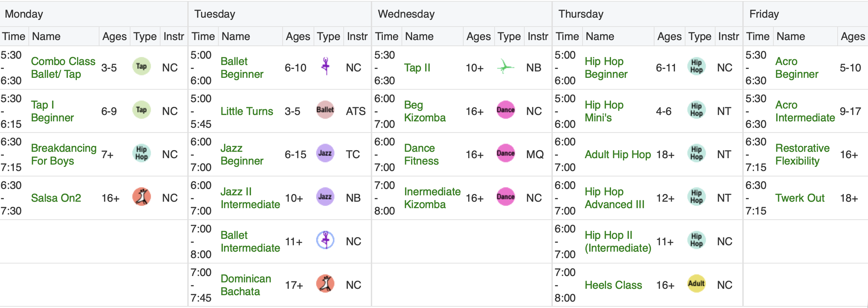This screenshot has width=868, height=308.
Task: Open the Acro Intermediate class link
Action: (805, 111)
